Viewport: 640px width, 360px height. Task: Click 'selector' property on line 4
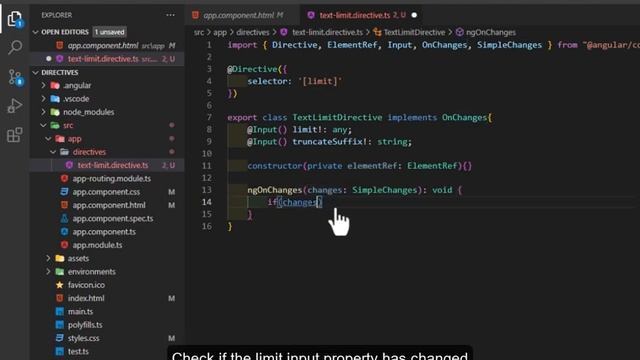point(267,81)
